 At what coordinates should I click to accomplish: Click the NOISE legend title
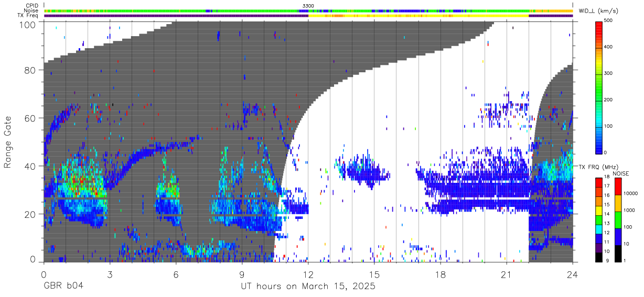621,173
